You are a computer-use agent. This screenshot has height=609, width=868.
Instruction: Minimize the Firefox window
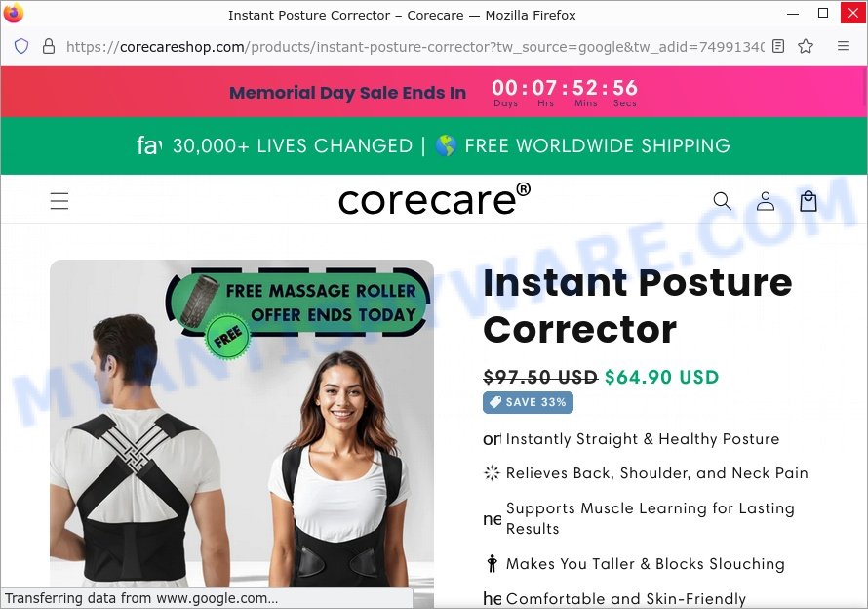click(793, 14)
